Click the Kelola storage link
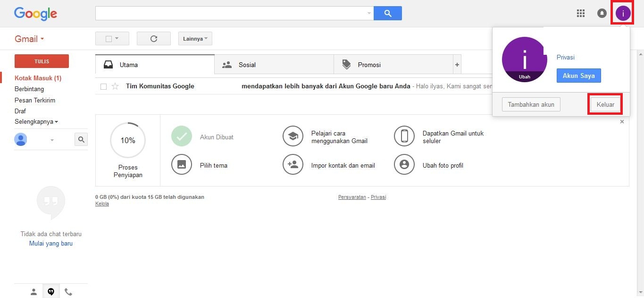The image size is (644, 298). [x=102, y=204]
